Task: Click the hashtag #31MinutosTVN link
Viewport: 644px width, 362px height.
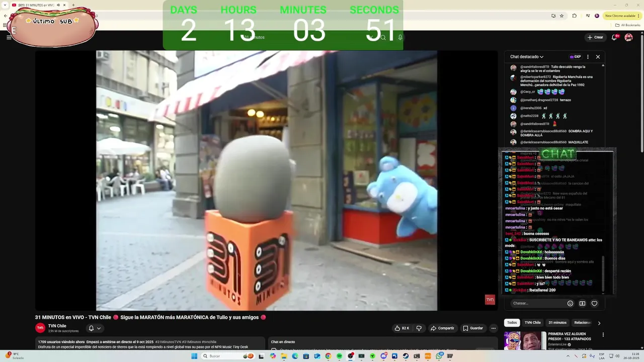Action: tap(168, 342)
